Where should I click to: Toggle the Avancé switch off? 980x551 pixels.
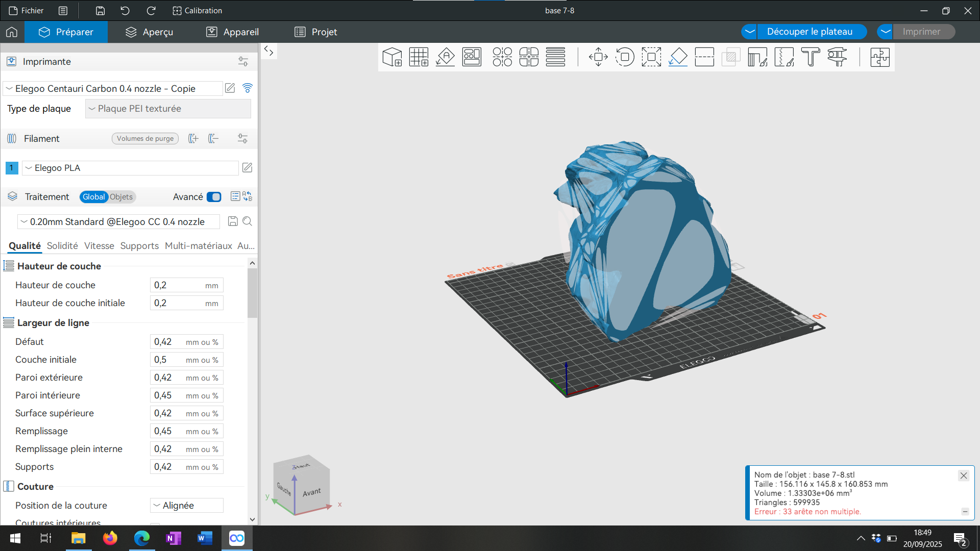[x=214, y=197]
